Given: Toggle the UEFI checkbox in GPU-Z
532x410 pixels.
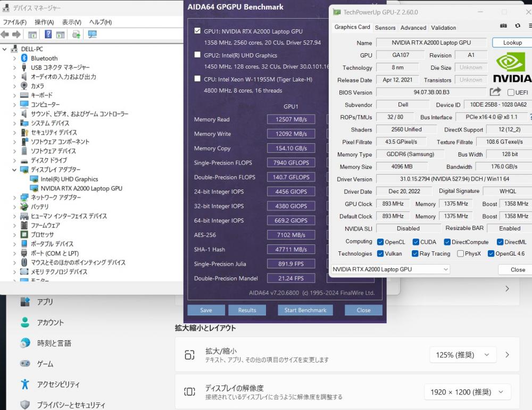Looking at the screenshot, I should pyautogui.click(x=511, y=93).
